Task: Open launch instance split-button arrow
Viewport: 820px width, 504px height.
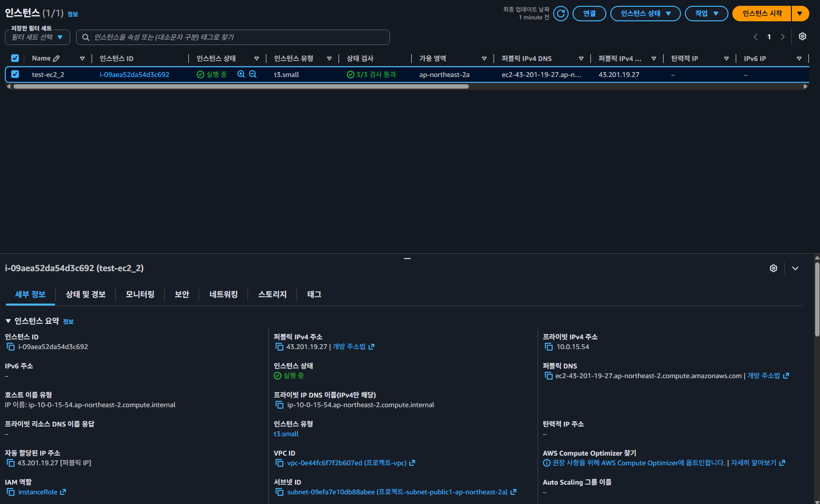Action: click(800, 14)
